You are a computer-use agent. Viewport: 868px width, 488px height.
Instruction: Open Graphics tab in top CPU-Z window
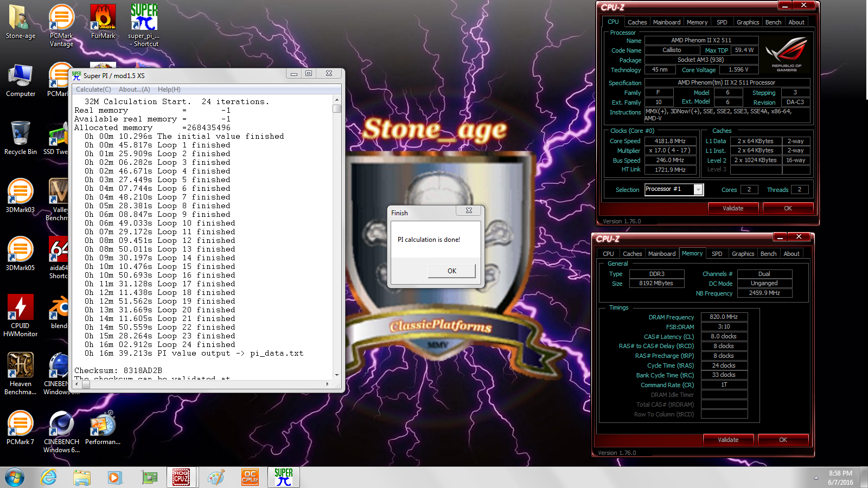(x=748, y=22)
